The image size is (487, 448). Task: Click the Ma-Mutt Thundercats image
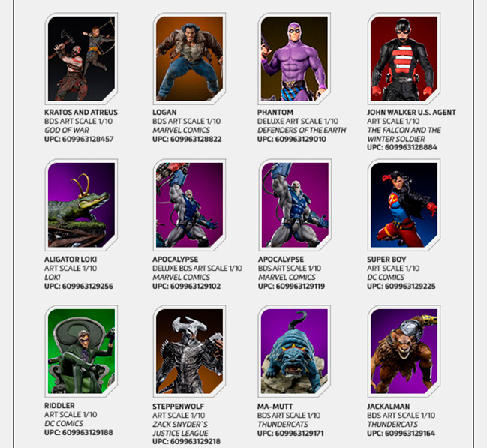[294, 351]
